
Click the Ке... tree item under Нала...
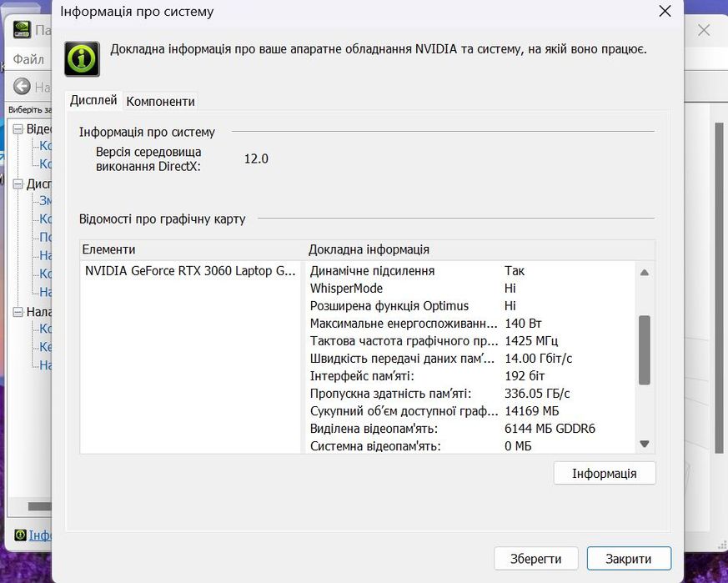tap(45, 347)
